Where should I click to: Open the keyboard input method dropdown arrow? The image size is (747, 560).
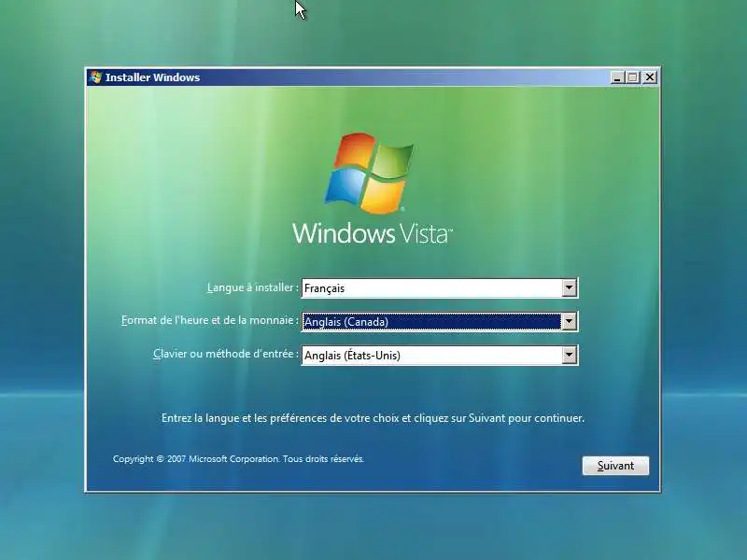point(569,355)
